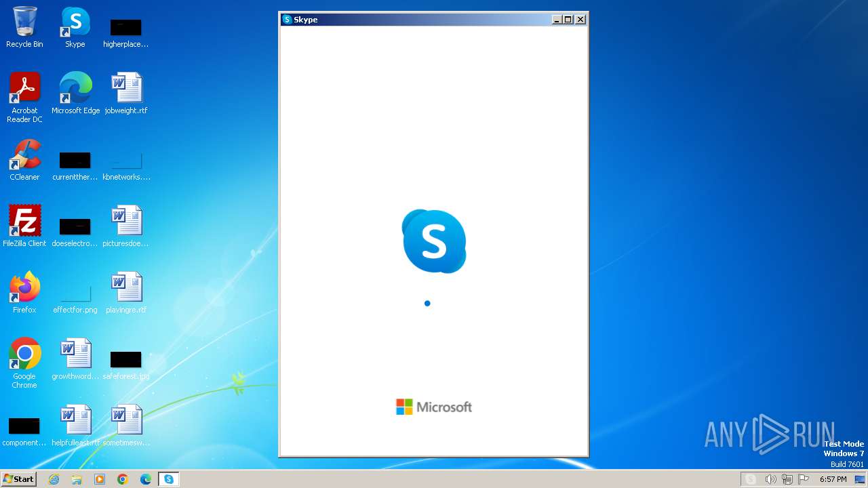Click the Skype window title bar text
This screenshot has width=868, height=488.
point(306,20)
